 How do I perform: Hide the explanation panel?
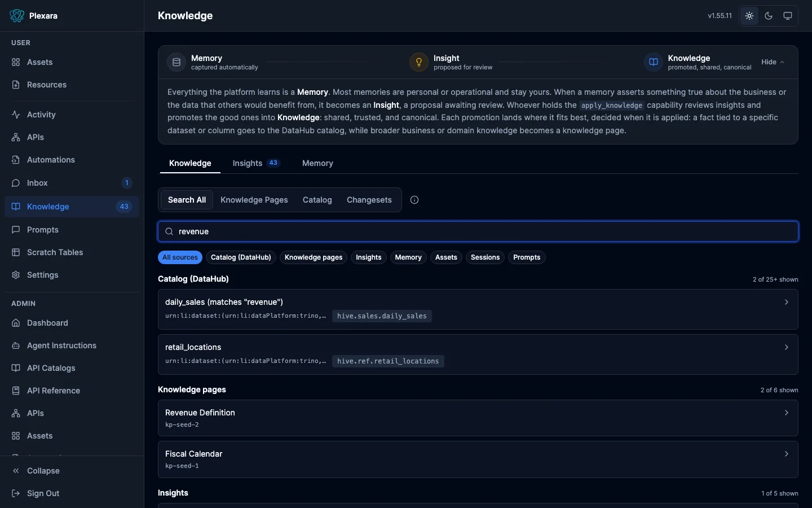[773, 62]
